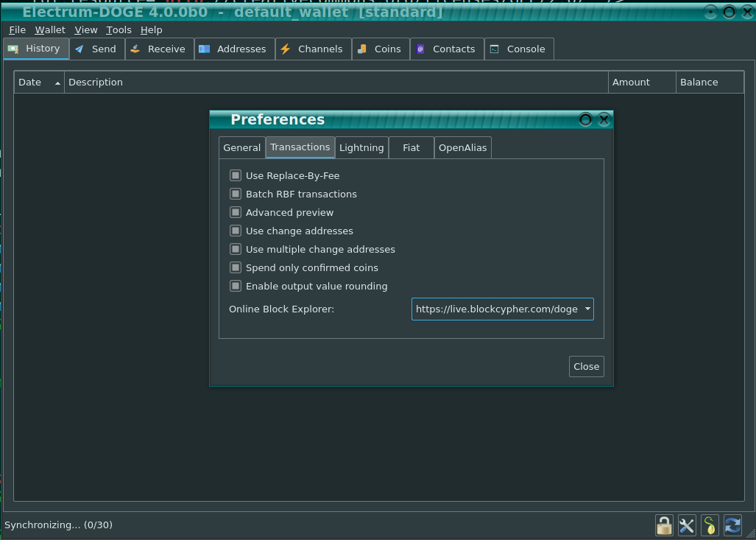Toggle Use change addresses checkbox
Screen dimensions: 756x540
tap(236, 231)
